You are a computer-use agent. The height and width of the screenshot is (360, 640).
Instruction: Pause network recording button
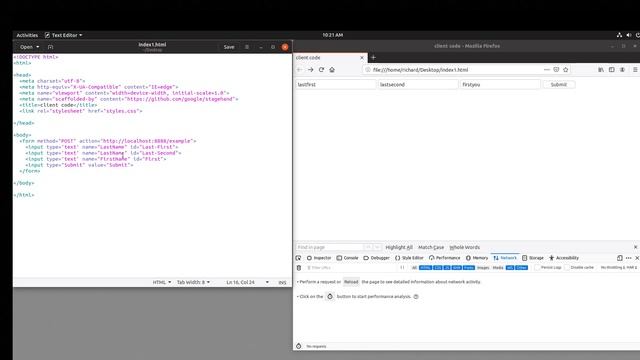tap(402, 268)
